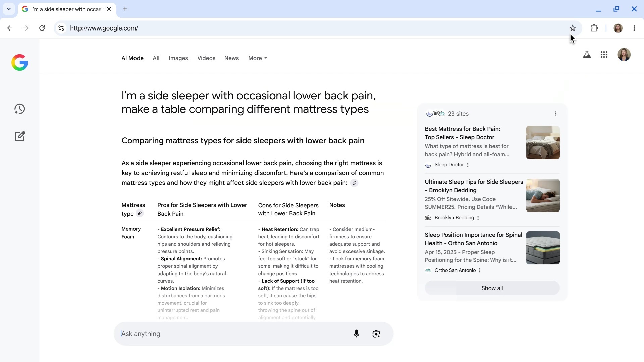Open Sleep Doctor source options menu

tap(468, 165)
